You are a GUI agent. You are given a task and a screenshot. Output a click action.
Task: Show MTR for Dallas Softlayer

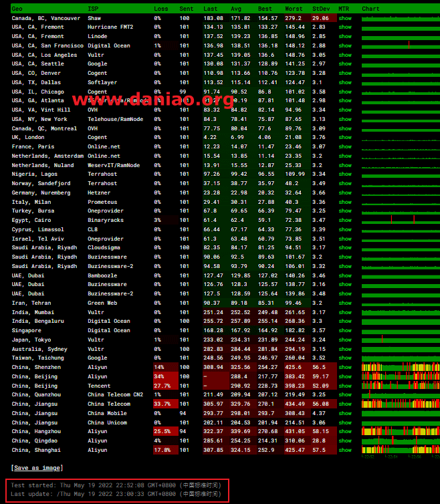click(x=345, y=82)
